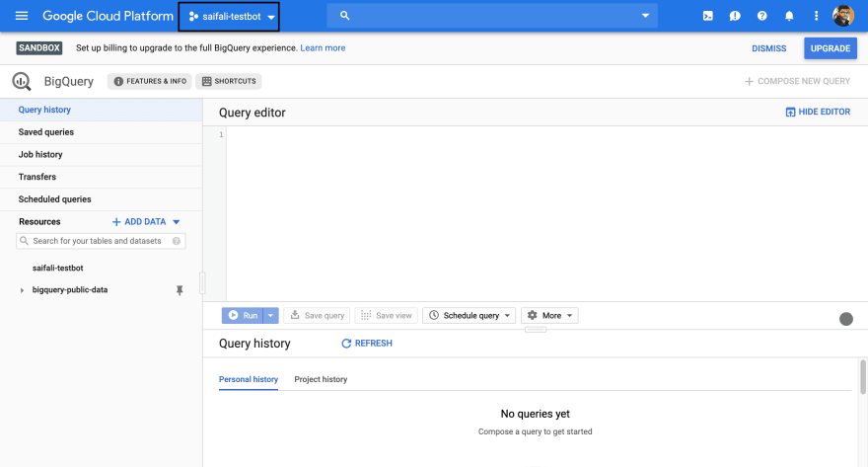868x467 pixels.
Task: Expand the top search bar dropdown arrow
Action: click(645, 16)
